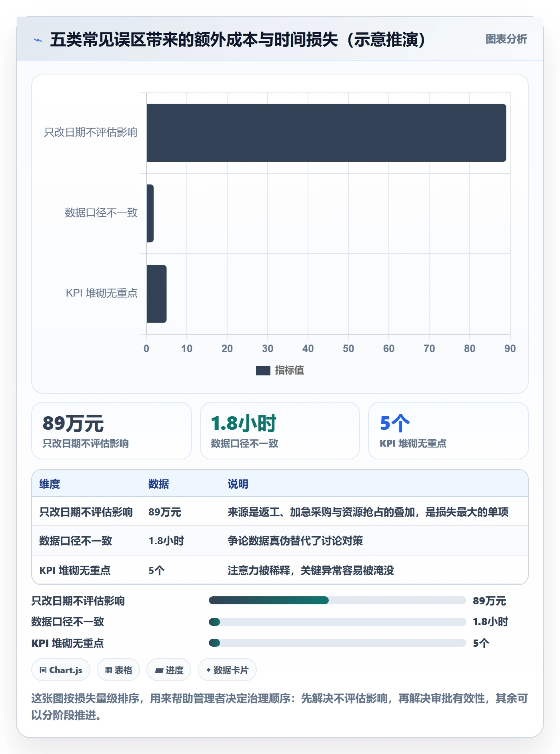Image resolution: width=560 pixels, height=754 pixels.
Task: Click y-axis label 数据口径不一致
Action: [101, 213]
